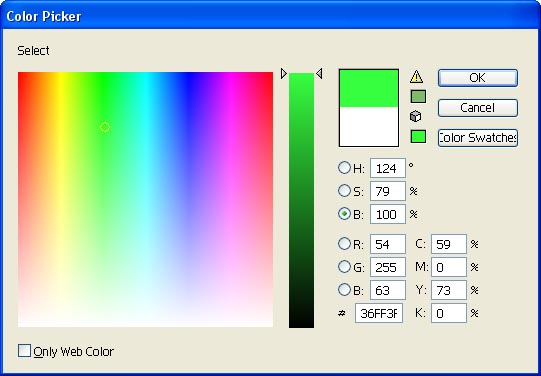Select the S saturation radio button
The image size is (541, 376).
[344, 190]
